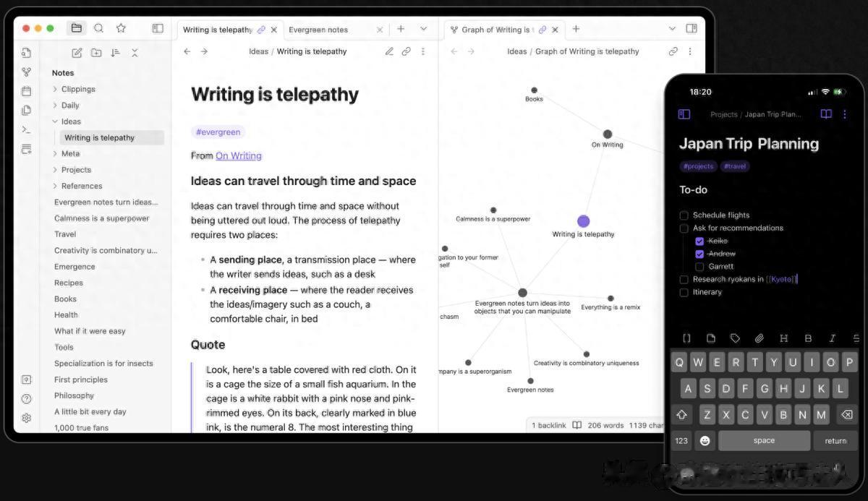Switch to the Evergreen notes tab
The height and width of the screenshot is (501, 868).
[x=318, y=30]
